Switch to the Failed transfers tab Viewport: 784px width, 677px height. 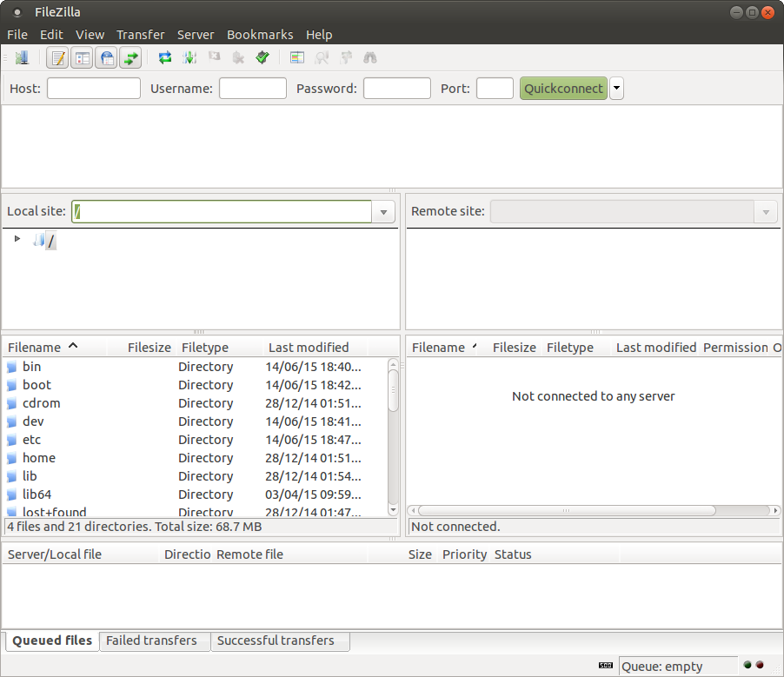[x=155, y=640]
